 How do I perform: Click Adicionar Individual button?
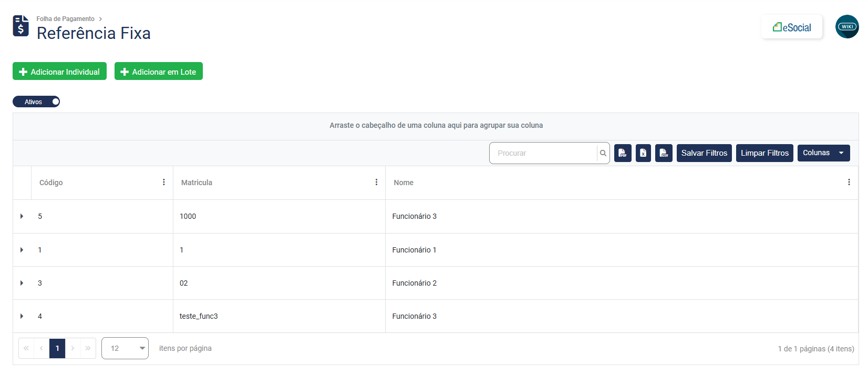coord(59,72)
